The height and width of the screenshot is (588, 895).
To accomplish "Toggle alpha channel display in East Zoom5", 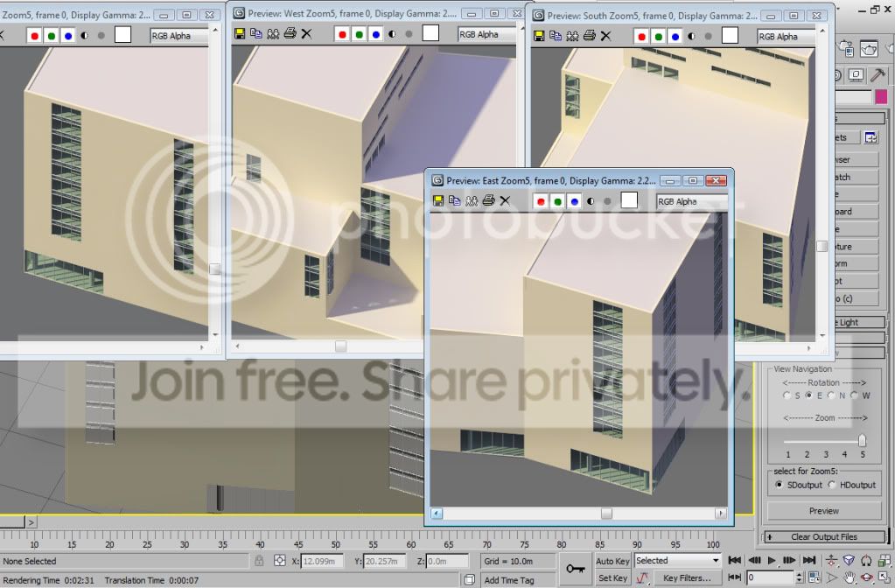I will tap(591, 201).
